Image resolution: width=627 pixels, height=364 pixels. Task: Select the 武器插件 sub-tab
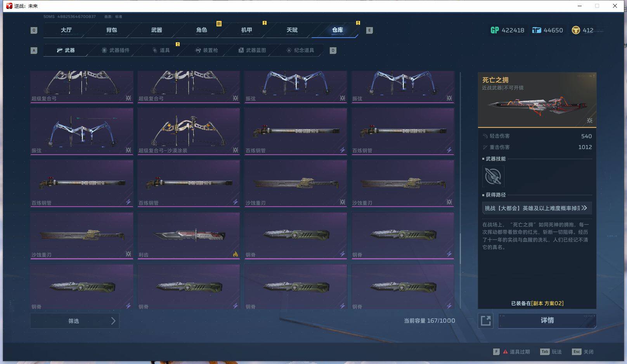point(116,50)
